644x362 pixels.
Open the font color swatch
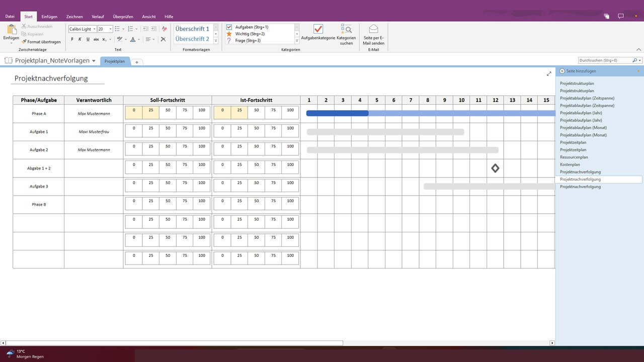pyautogui.click(x=132, y=39)
